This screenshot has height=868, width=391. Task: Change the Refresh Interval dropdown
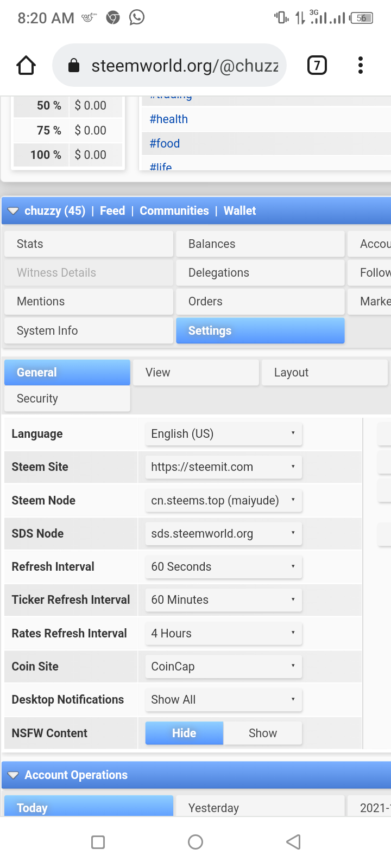pyautogui.click(x=223, y=567)
